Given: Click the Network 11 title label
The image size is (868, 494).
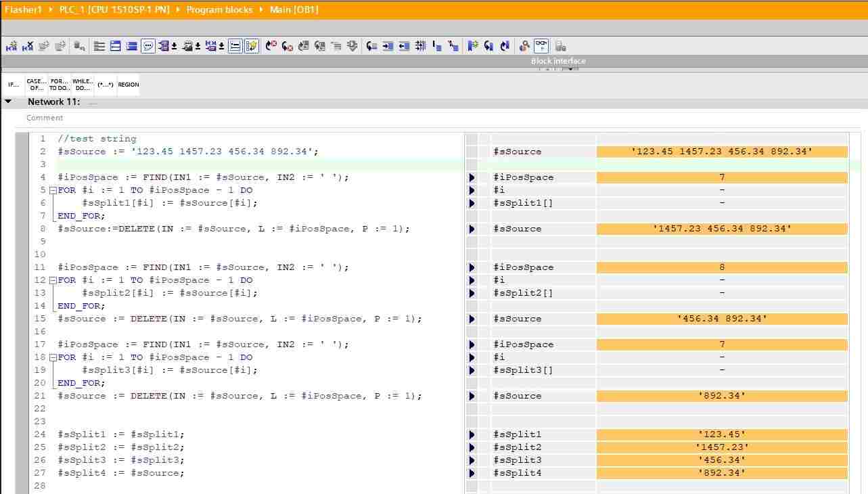Looking at the screenshot, I should 54,102.
